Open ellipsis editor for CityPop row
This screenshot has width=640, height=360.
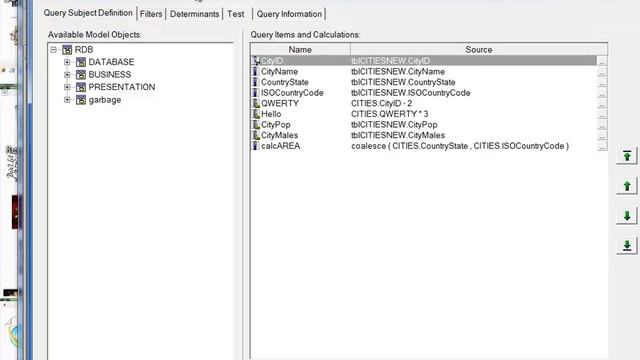[602, 124]
